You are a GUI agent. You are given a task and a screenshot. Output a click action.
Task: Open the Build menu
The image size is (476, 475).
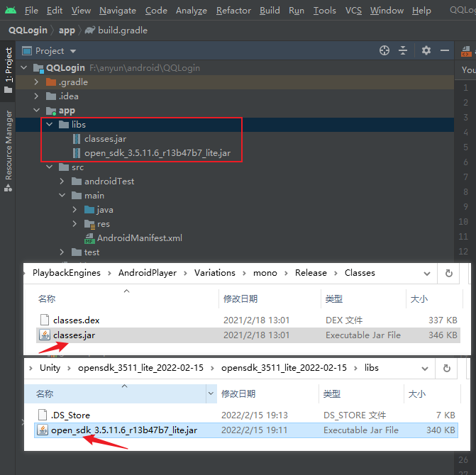[x=270, y=11]
